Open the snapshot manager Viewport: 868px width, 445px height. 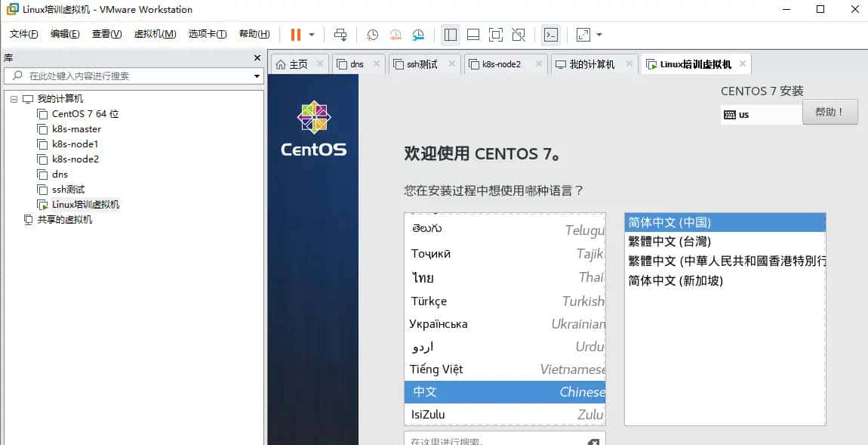click(x=417, y=35)
